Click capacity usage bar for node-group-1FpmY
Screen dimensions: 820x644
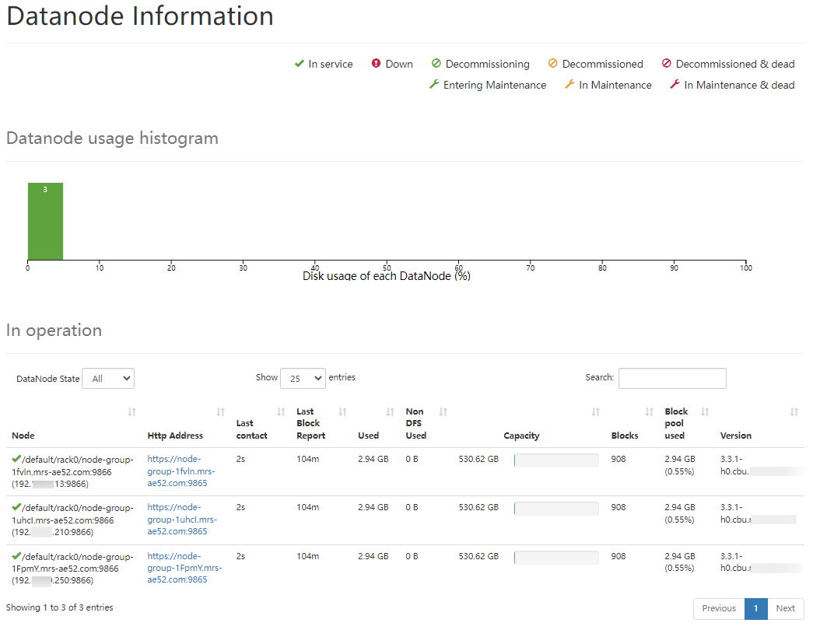pos(556,557)
